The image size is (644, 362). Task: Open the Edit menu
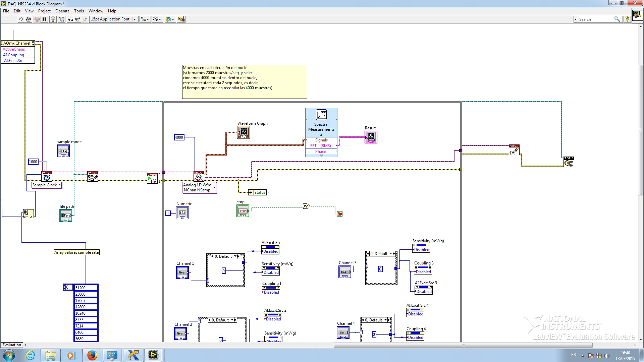[x=17, y=11]
